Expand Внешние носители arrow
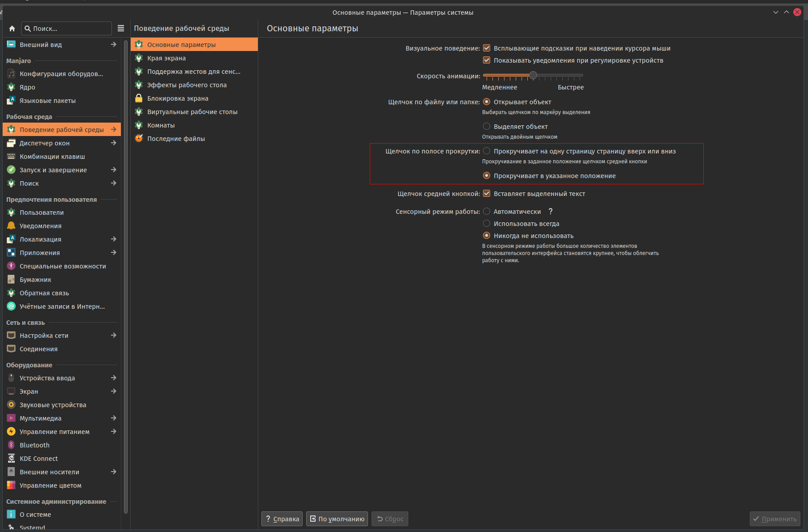The image size is (808, 532). (113, 472)
